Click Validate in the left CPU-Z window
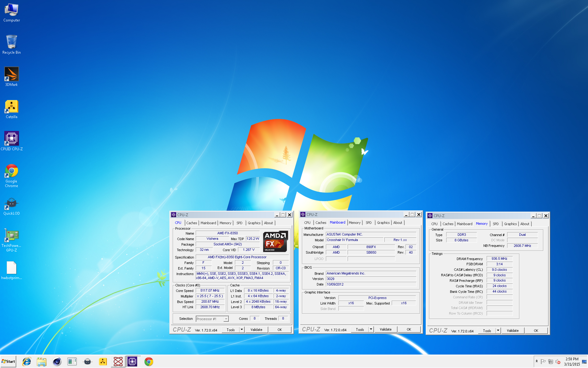The image size is (588, 368). (256, 330)
